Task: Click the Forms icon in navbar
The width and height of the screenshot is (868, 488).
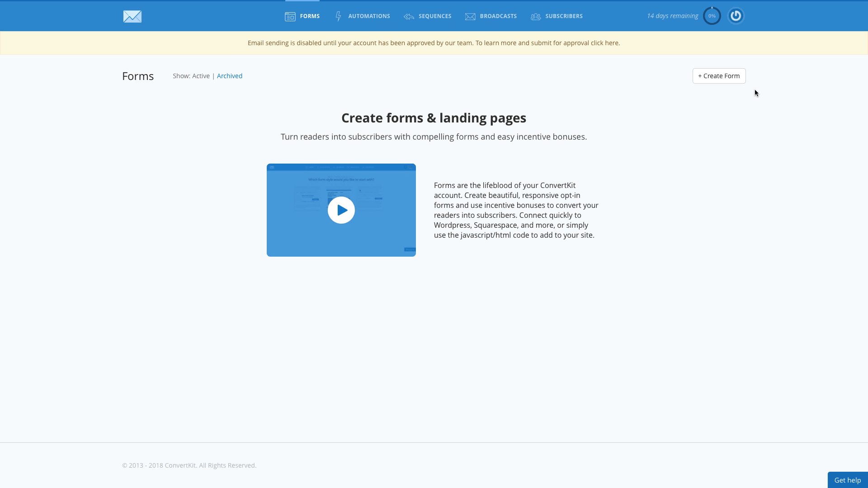Action: (290, 17)
